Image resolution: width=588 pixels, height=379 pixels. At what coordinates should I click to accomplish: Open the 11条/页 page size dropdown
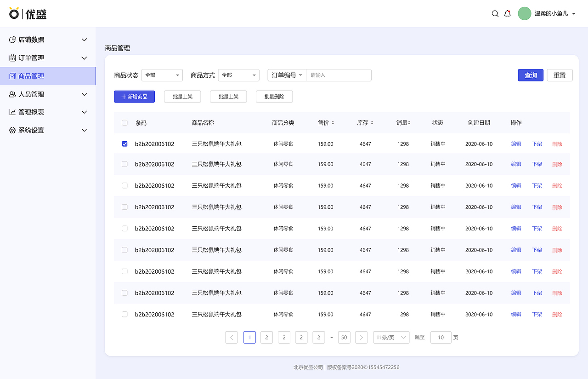(391, 337)
